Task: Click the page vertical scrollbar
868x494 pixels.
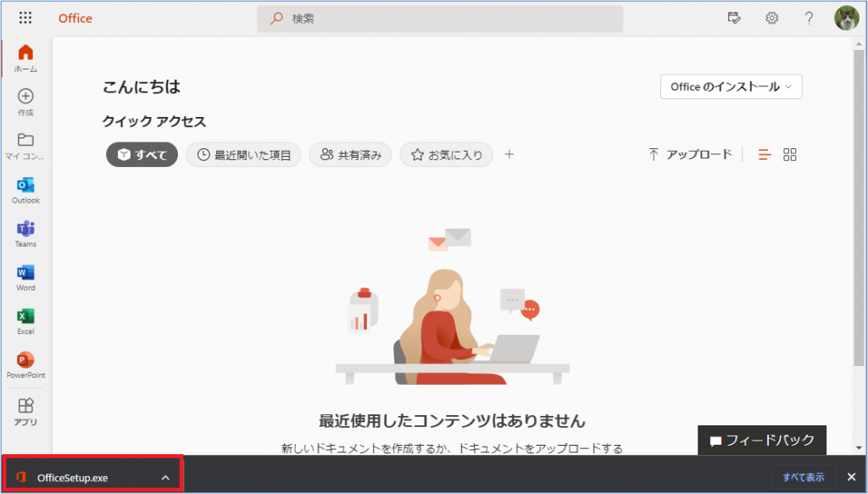Action: pos(860,208)
